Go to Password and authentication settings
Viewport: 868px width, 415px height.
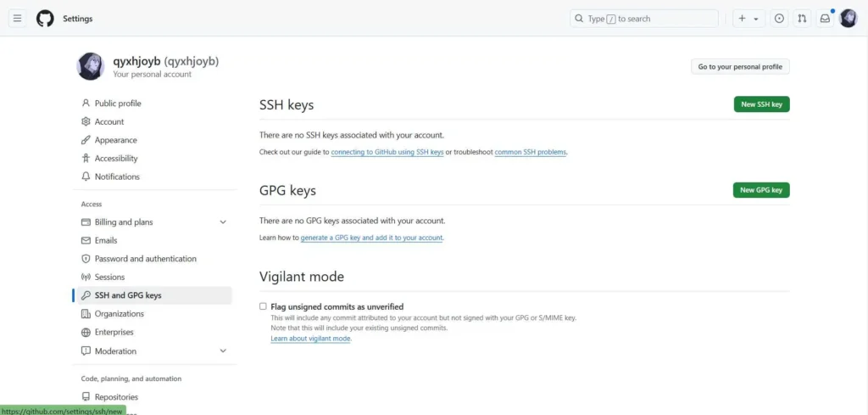tap(145, 259)
